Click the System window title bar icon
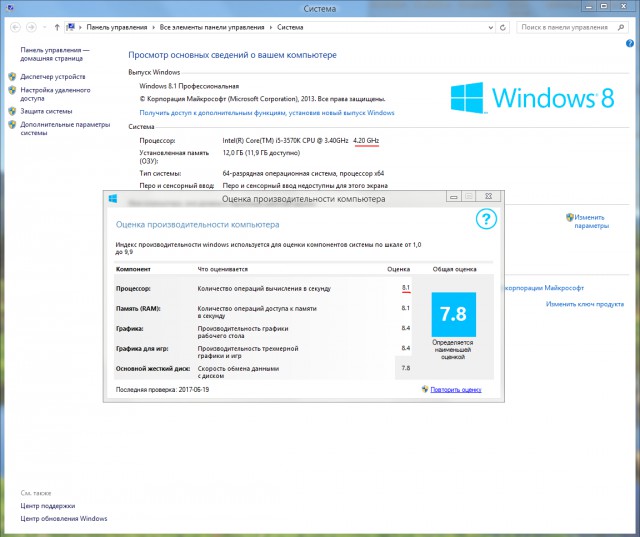 coord(10,7)
